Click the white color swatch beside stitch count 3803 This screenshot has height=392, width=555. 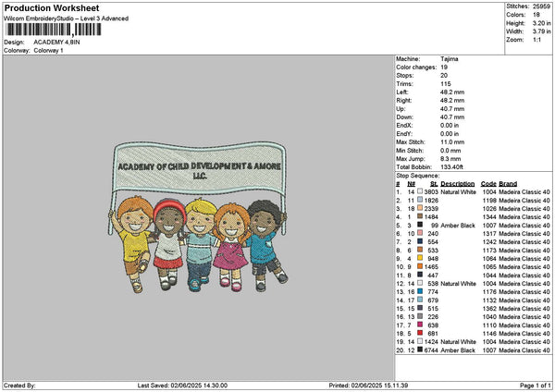(420, 191)
